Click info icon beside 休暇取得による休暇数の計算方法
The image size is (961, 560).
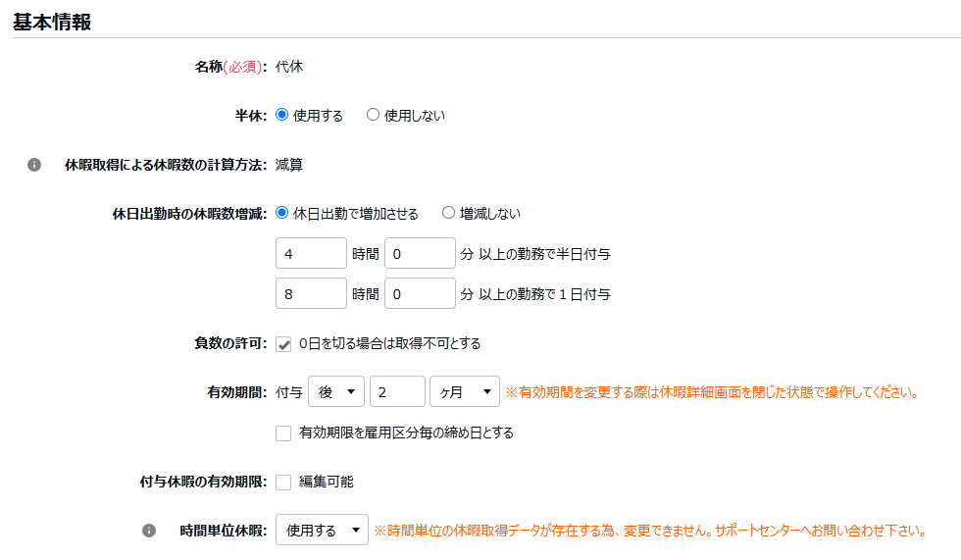[x=34, y=165]
